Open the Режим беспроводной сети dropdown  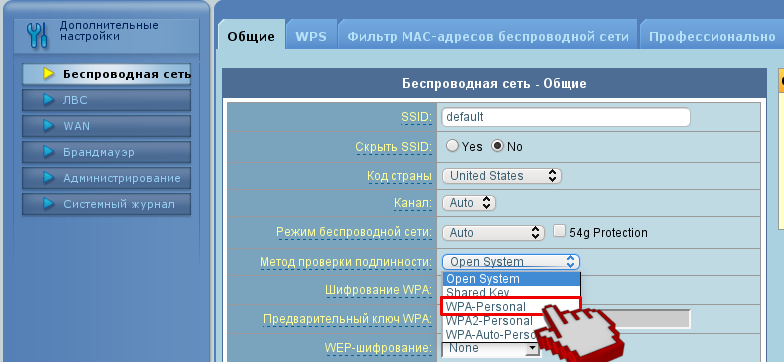tap(494, 232)
